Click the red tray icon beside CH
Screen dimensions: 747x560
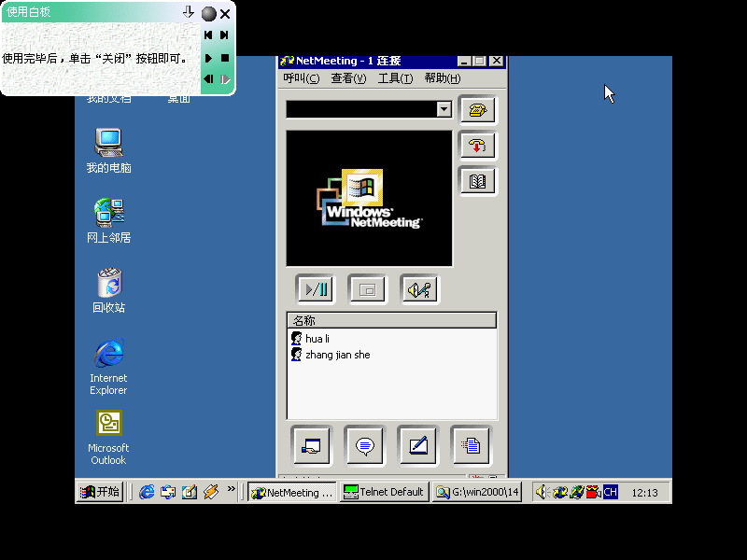point(593,492)
